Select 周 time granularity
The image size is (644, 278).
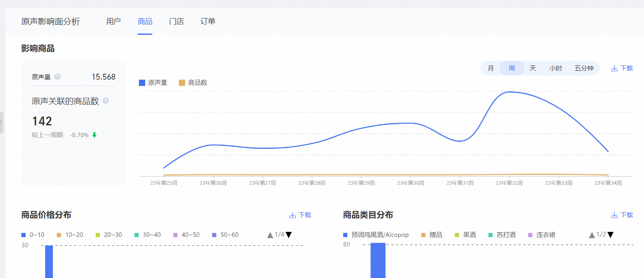[x=512, y=68]
